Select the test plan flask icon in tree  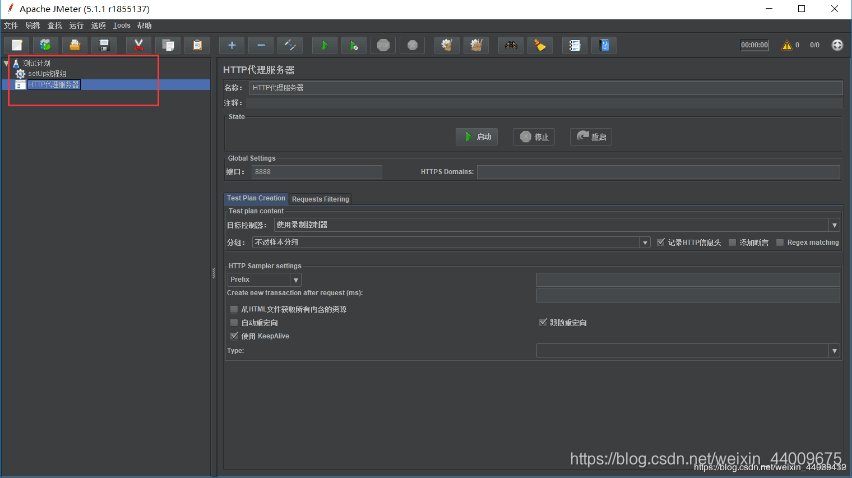[x=16, y=64]
